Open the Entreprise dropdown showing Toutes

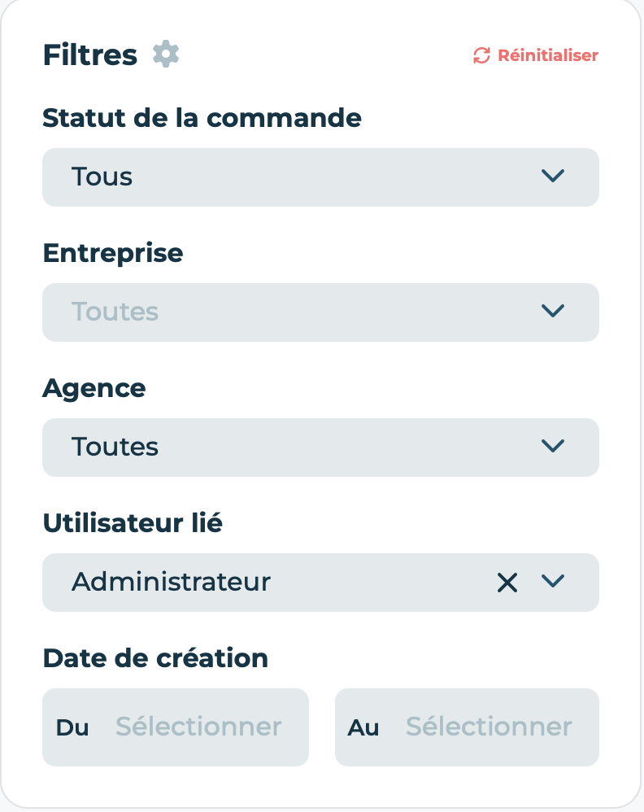320,312
